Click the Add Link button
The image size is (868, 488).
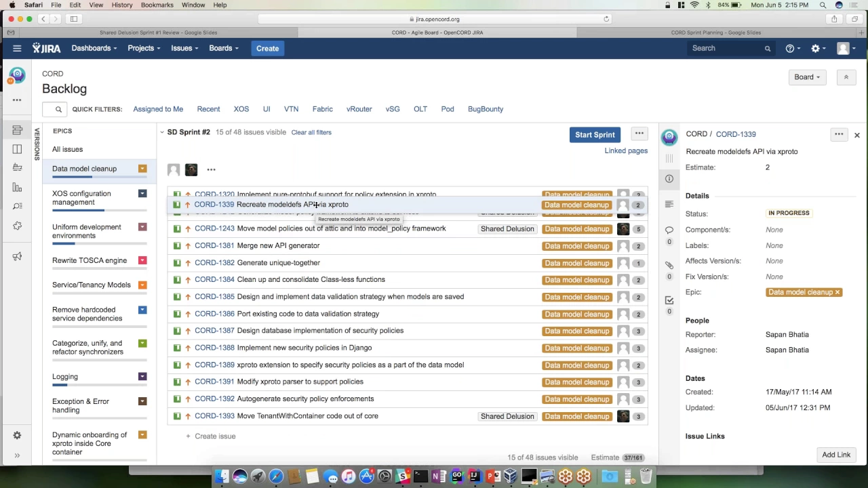click(x=836, y=455)
